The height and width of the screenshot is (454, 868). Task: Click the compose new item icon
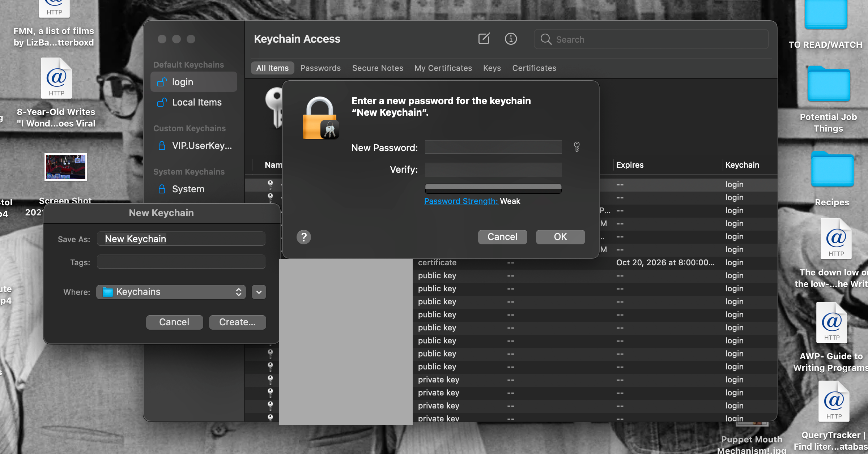484,39
